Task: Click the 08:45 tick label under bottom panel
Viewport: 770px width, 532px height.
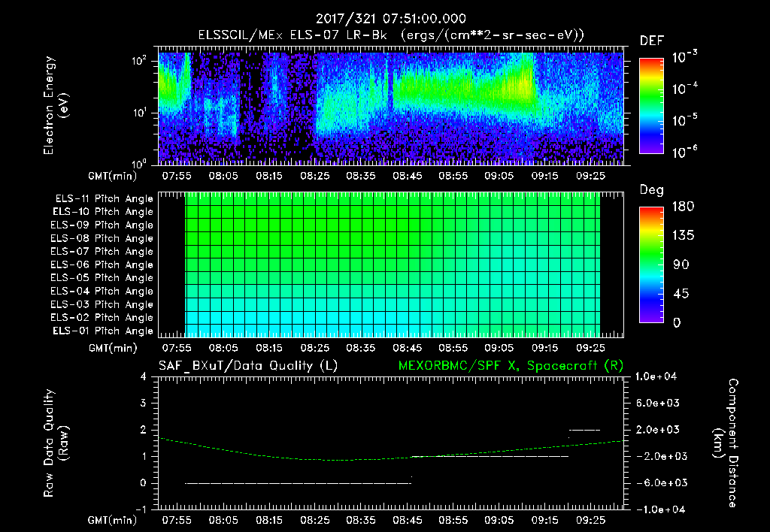Action: click(x=407, y=520)
